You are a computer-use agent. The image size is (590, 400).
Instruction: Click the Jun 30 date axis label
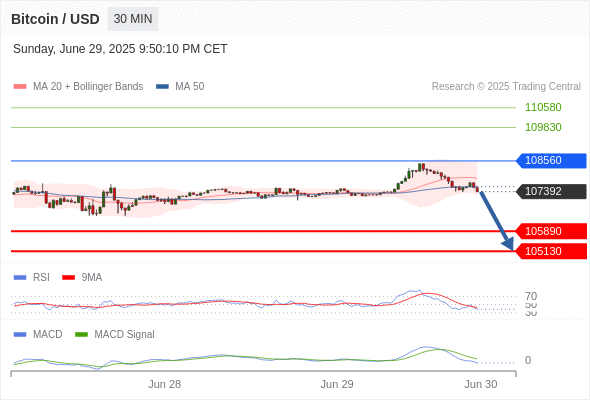pos(481,384)
